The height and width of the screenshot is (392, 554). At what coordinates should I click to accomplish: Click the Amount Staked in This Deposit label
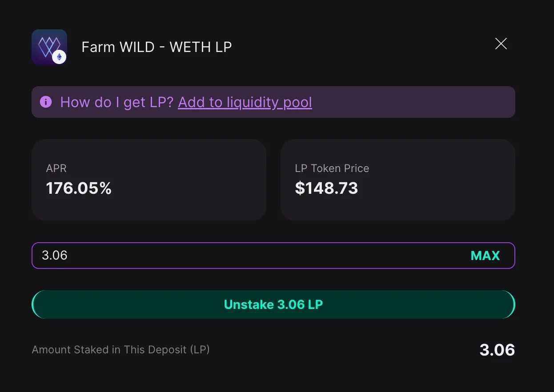pos(120,350)
